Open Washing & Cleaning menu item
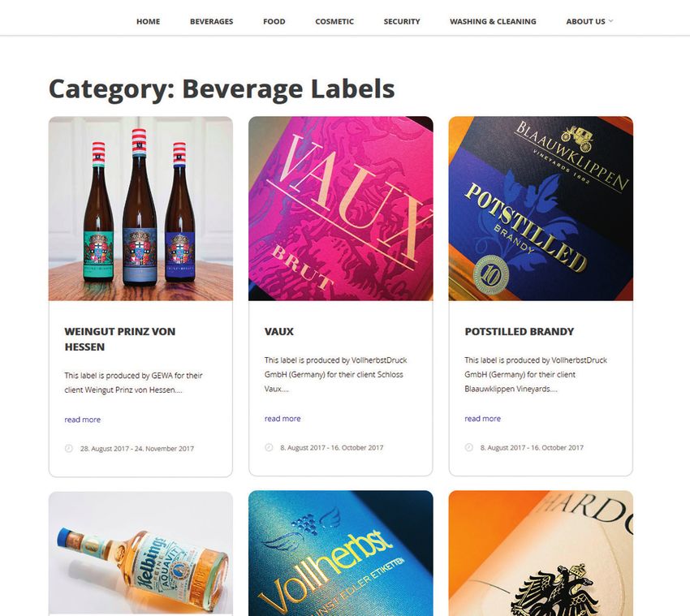This screenshot has width=690, height=616. [493, 22]
